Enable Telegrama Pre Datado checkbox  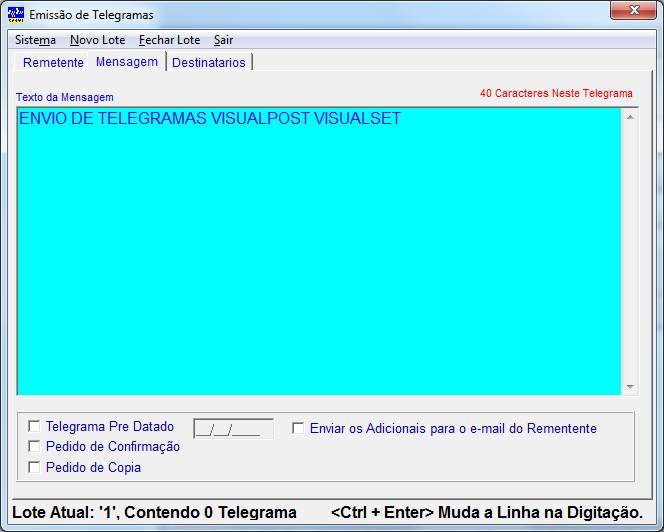pyautogui.click(x=34, y=426)
